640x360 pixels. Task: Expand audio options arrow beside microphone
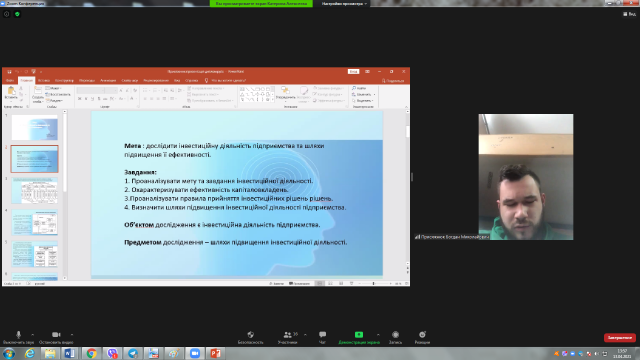[x=33, y=335]
